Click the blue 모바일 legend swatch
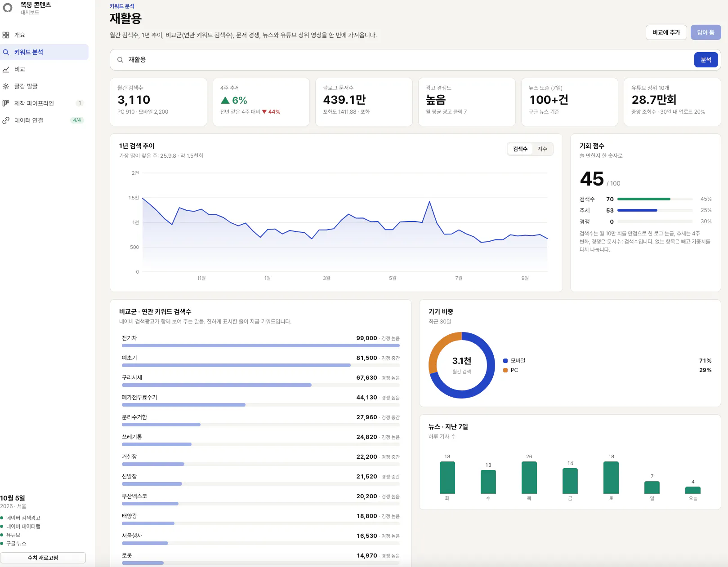This screenshot has width=728, height=567. pos(505,361)
